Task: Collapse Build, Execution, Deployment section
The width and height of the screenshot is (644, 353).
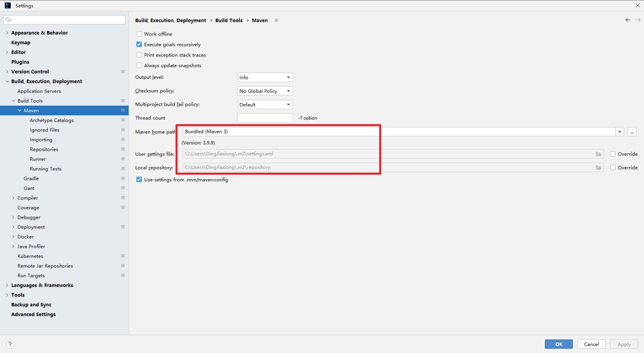Action: [7, 82]
